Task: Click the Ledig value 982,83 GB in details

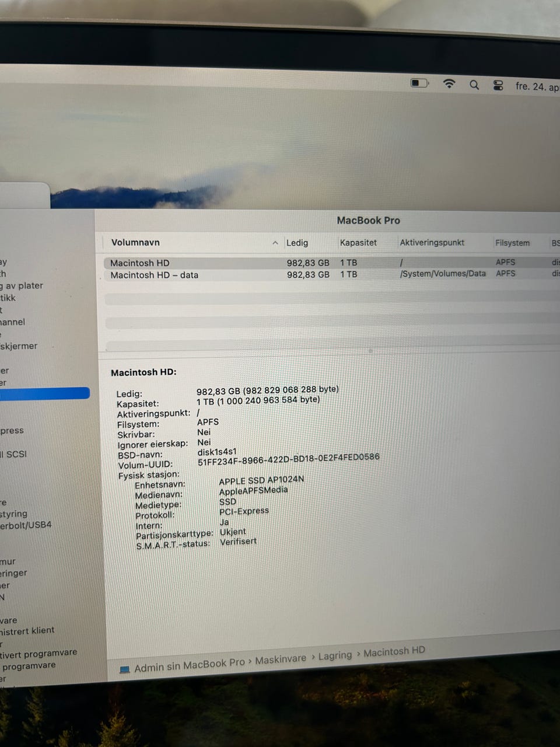Action: tap(267, 390)
